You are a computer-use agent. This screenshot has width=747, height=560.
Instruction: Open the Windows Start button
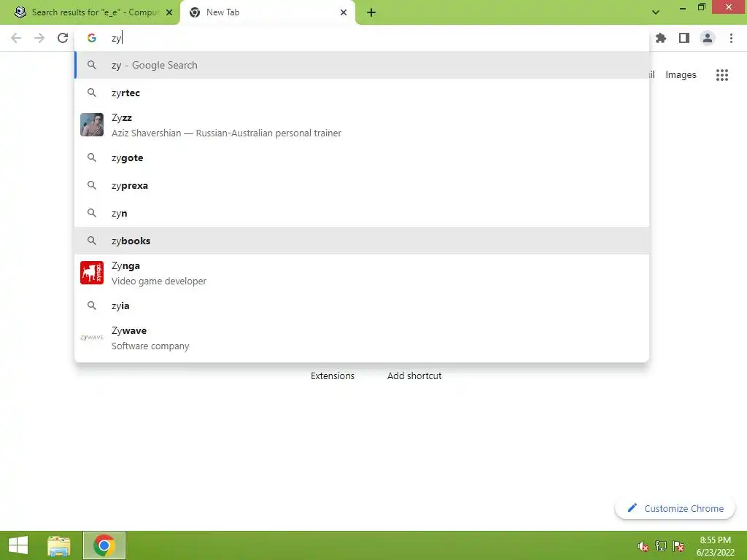click(18, 545)
